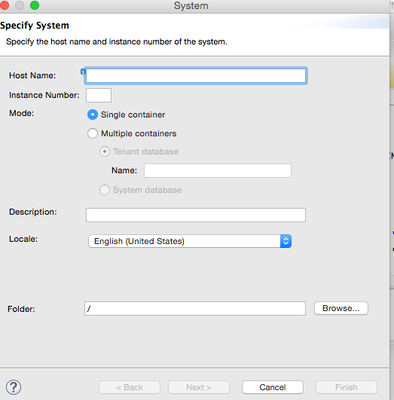Focus the Host Name text field
Viewport: 394px width, 400px height.
click(x=196, y=76)
